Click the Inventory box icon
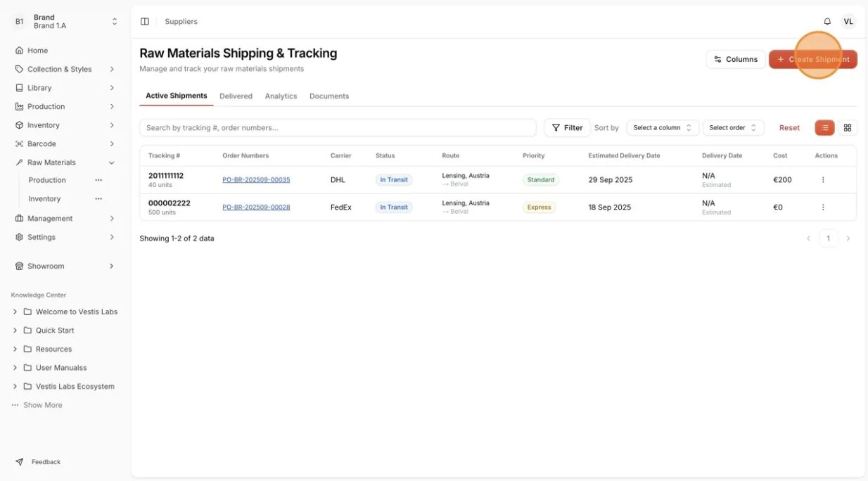868x481 pixels. pos(19,125)
